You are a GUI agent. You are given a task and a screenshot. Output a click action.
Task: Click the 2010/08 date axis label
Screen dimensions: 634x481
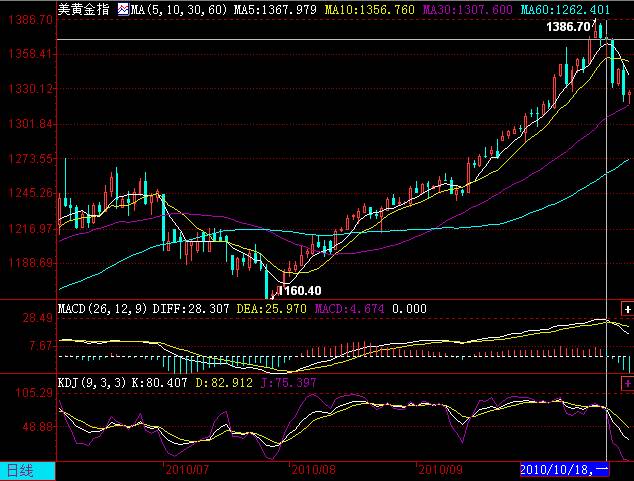[313, 470]
